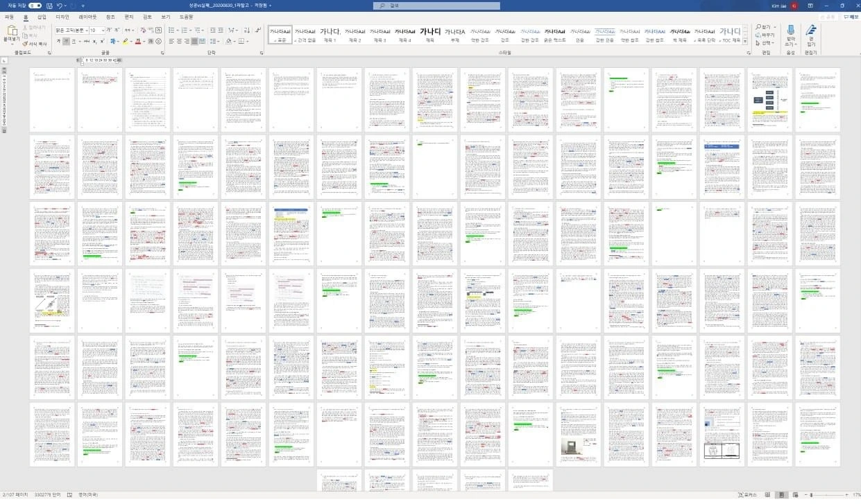Open the 도움말 (Help) tab
The height and width of the screenshot is (504, 861).
click(x=187, y=16)
